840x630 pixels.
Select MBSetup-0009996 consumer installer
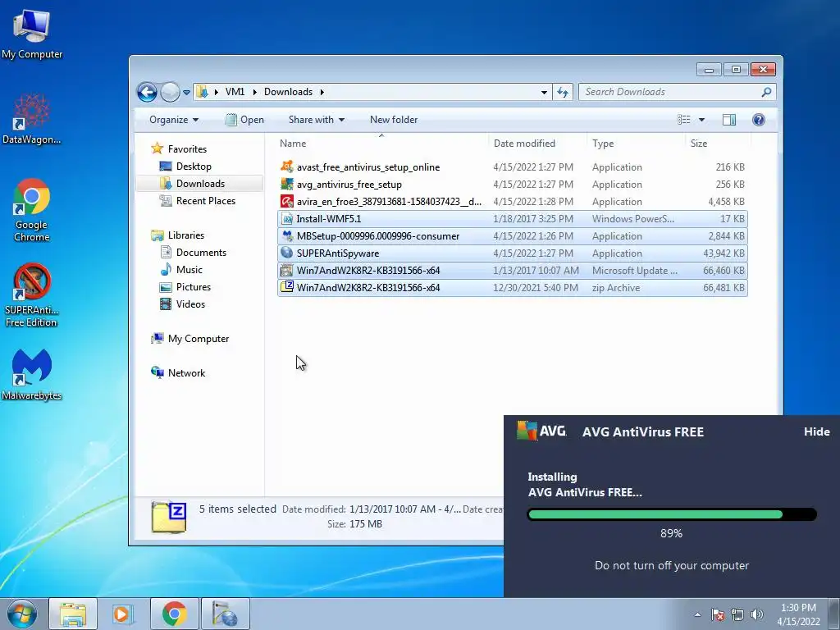coord(513,235)
